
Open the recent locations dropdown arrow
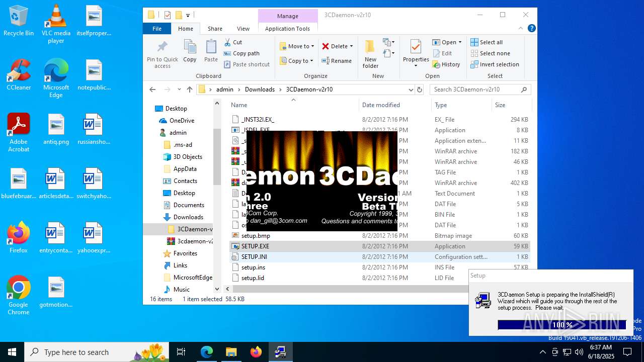point(179,89)
